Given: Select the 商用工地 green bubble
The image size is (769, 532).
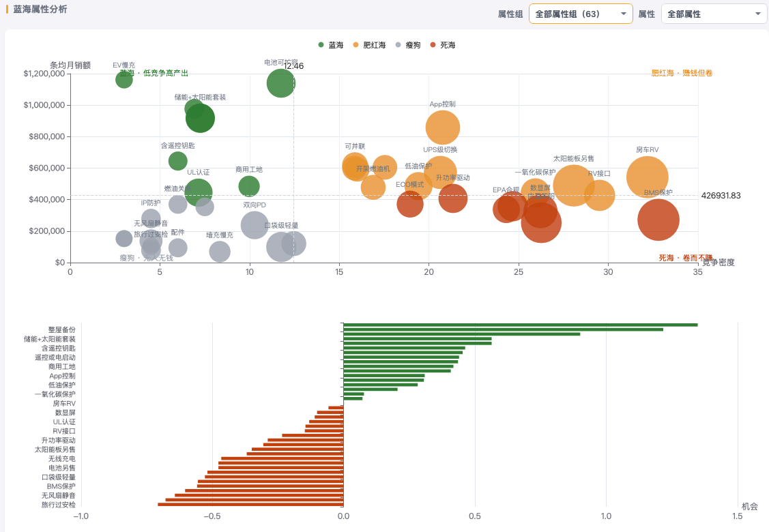Looking at the screenshot, I should (249, 186).
